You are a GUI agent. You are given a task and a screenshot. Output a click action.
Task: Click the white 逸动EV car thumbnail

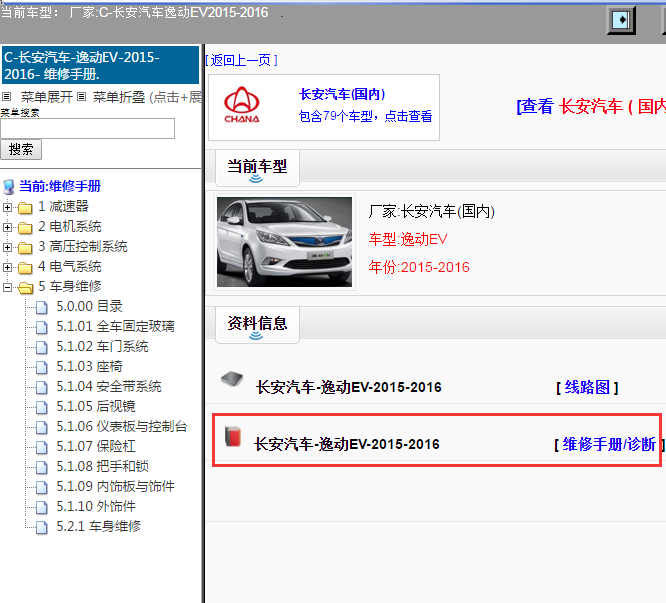pyautogui.click(x=284, y=242)
